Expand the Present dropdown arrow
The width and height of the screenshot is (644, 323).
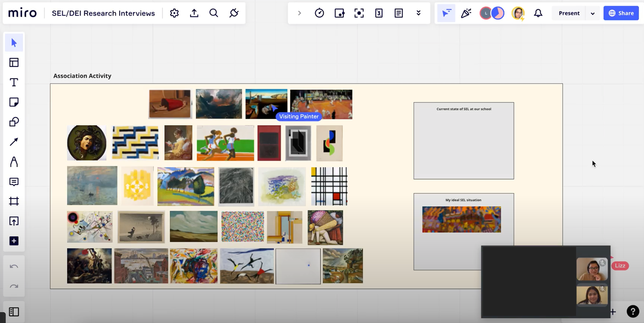(593, 13)
